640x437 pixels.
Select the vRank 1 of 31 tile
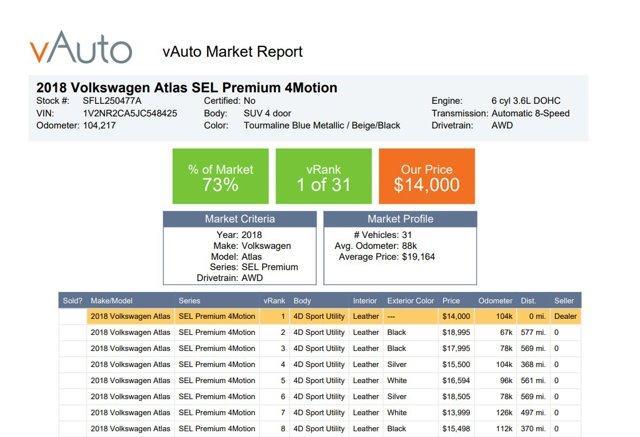point(320,176)
